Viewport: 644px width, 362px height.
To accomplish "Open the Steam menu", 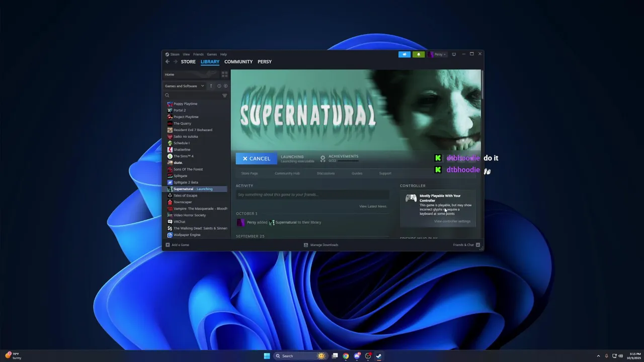I will click(175, 54).
